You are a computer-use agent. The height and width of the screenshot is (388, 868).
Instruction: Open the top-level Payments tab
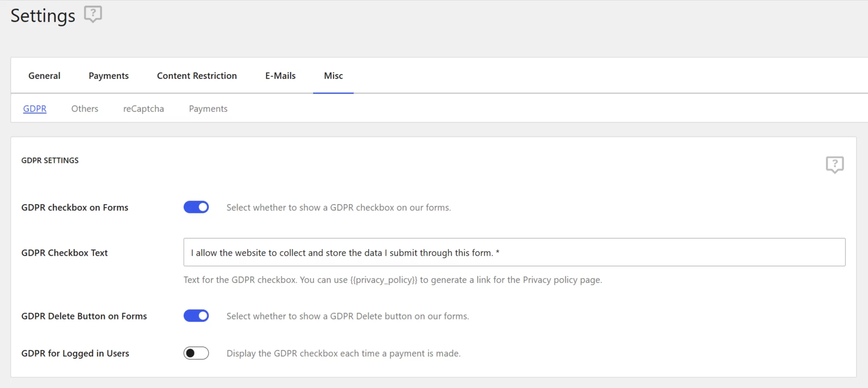[109, 76]
